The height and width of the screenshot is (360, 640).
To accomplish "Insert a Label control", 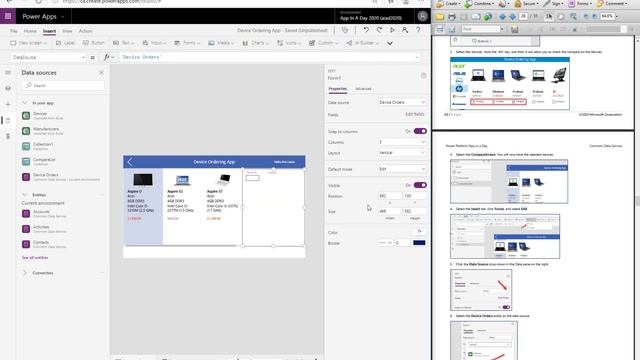I will [x=65, y=43].
